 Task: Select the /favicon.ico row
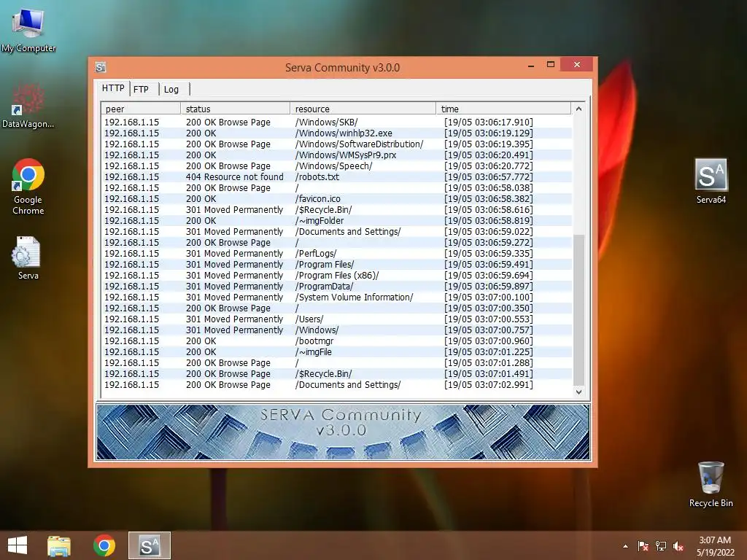tap(337, 198)
